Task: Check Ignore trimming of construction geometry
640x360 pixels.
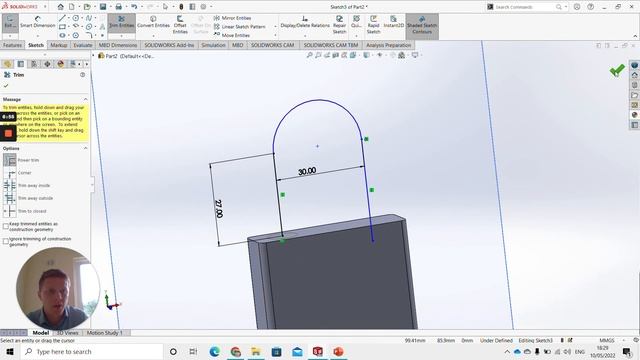Action: [x=6, y=241]
